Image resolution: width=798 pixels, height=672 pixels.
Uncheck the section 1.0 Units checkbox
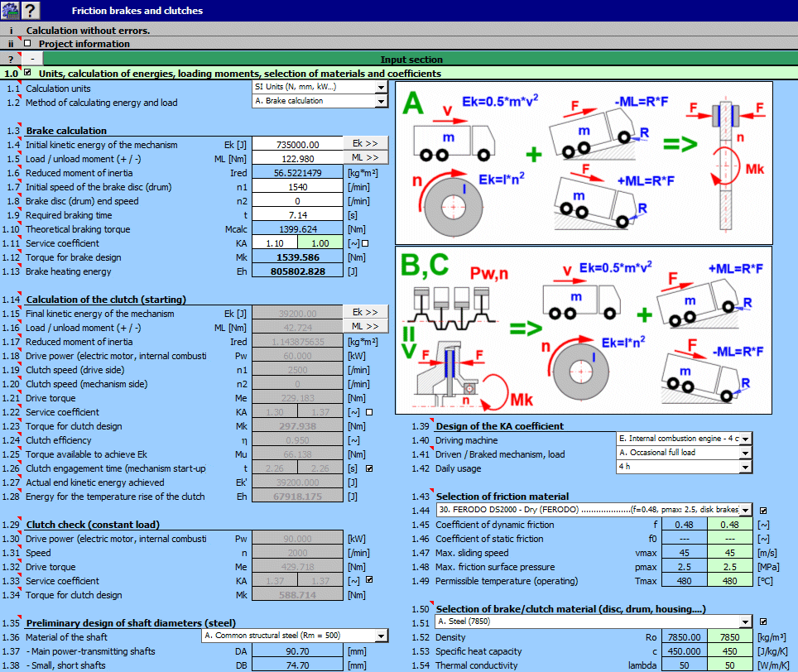27,74
